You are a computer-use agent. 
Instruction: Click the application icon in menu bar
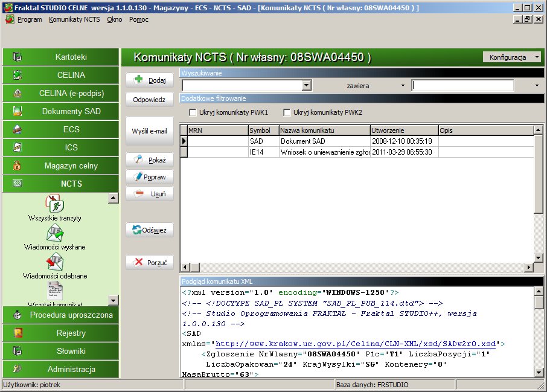click(x=10, y=19)
